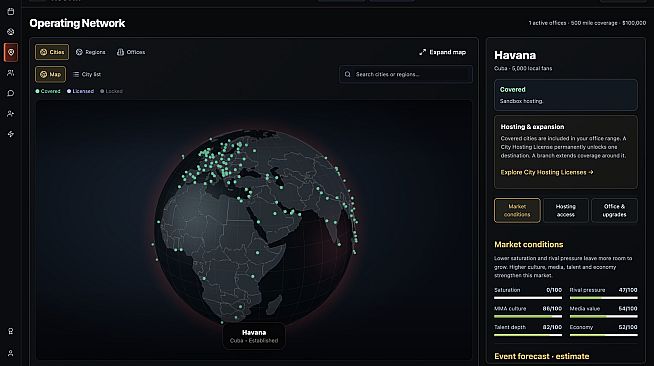Open the chat bubble sidebar icon

[x=10, y=93]
